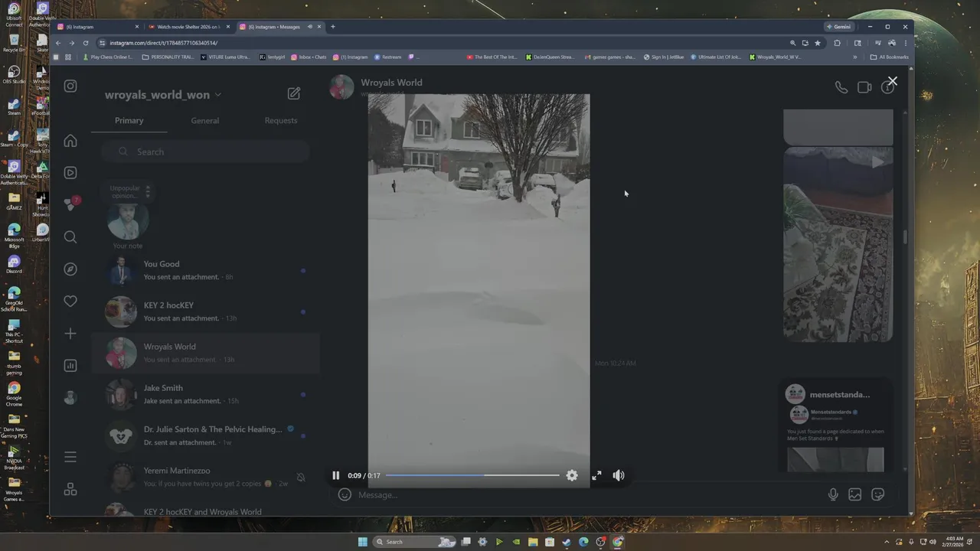This screenshot has width=980, height=551.
Task: Attach a photo using image icon
Action: [x=855, y=495]
